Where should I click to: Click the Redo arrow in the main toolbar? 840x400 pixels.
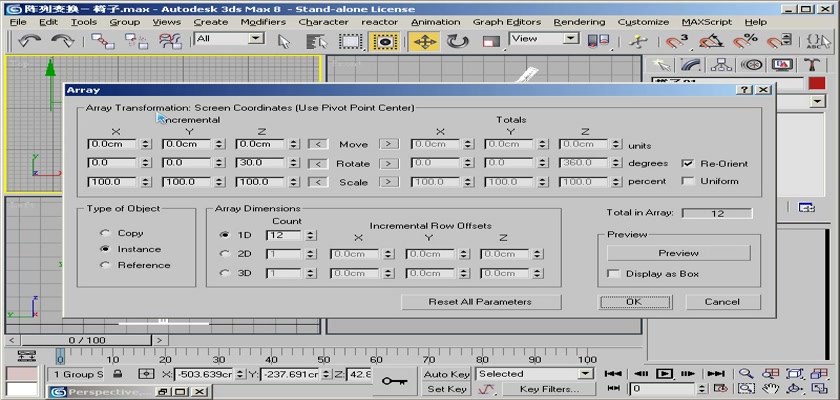click(62, 41)
